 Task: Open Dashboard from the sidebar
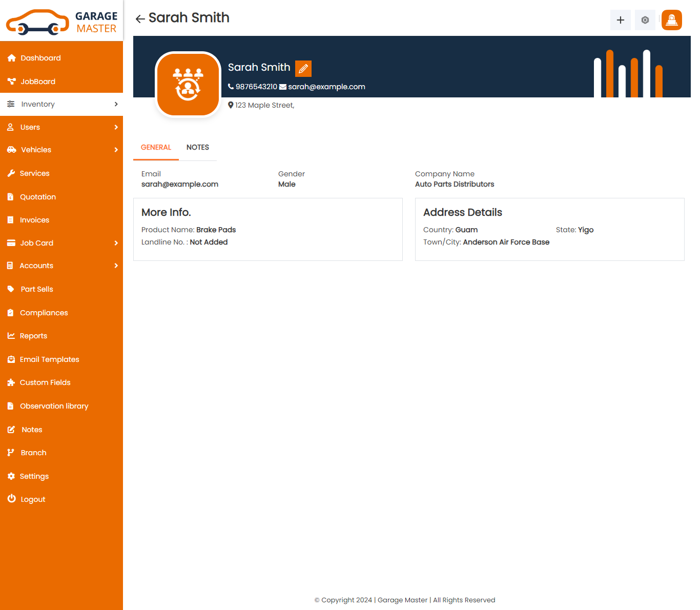[x=40, y=58]
